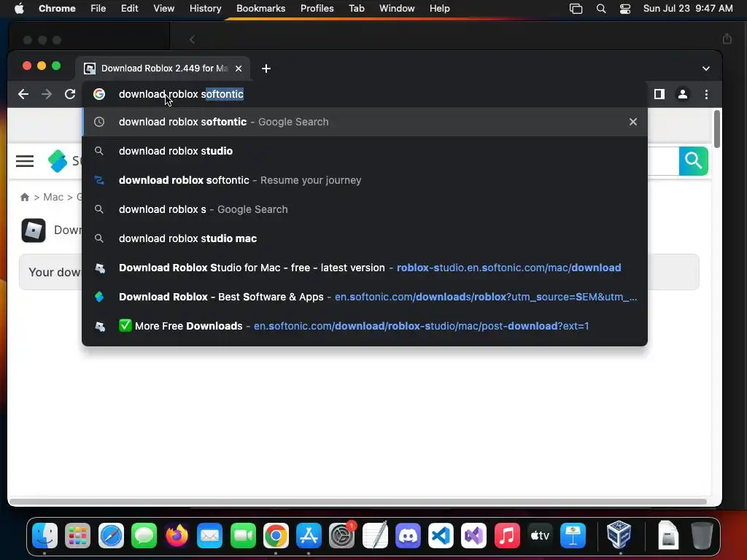
Task: Open the Chrome profile avatar icon
Action: pos(683,94)
